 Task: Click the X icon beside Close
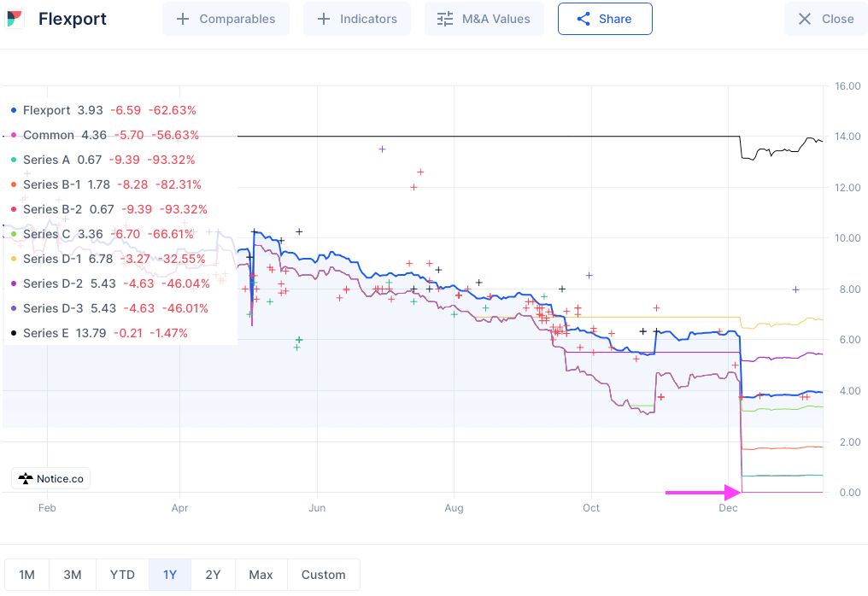(805, 19)
